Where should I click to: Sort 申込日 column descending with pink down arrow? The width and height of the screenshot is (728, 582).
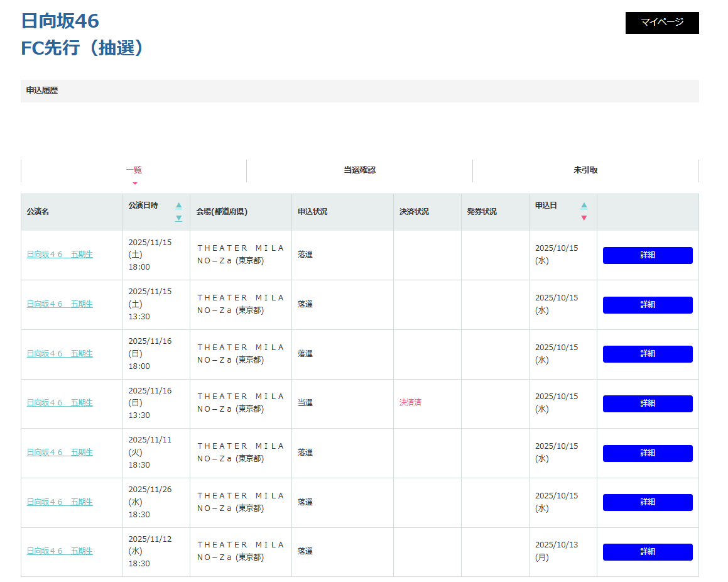[x=584, y=218]
